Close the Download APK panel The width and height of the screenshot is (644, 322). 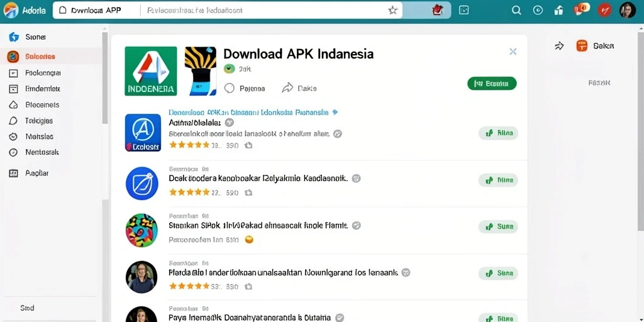513,52
